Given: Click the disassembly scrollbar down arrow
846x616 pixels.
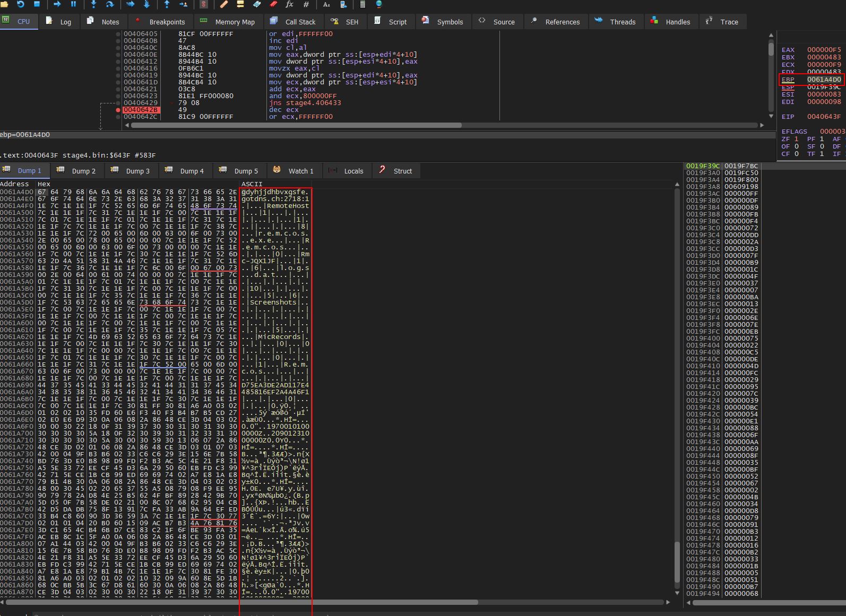Looking at the screenshot, I should 771,116.
